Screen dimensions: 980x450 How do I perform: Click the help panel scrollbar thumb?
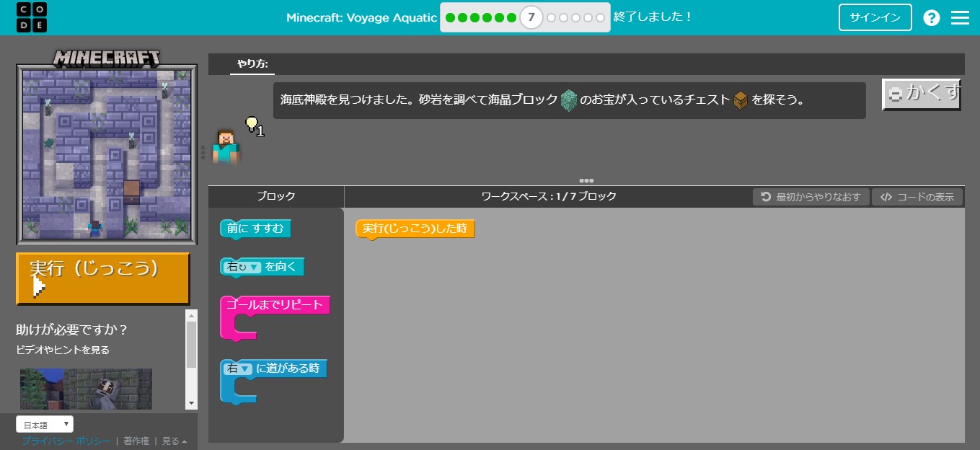pyautogui.click(x=192, y=345)
